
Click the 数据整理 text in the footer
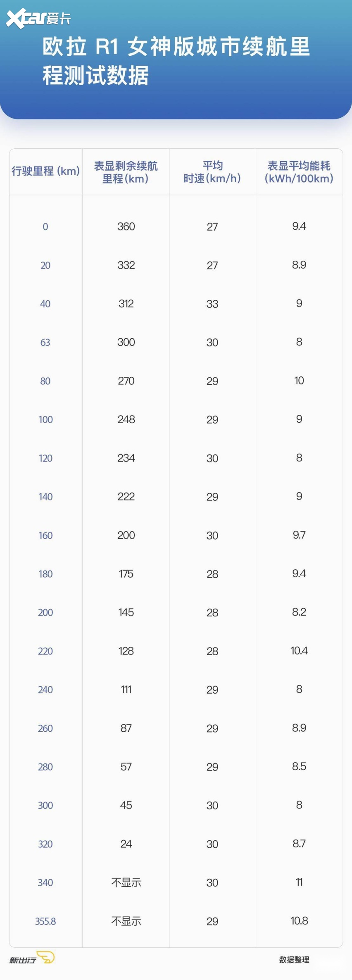pos(294,959)
